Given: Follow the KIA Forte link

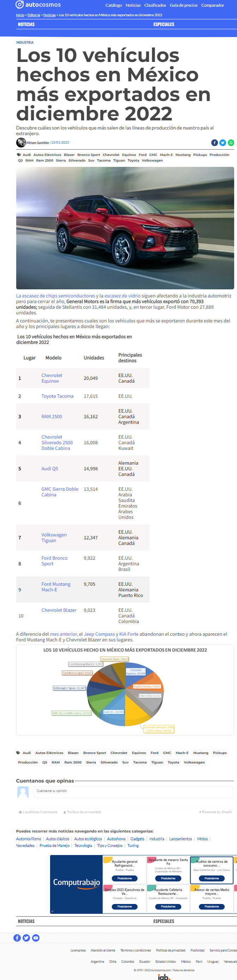Looking at the screenshot, I should 129,634.
